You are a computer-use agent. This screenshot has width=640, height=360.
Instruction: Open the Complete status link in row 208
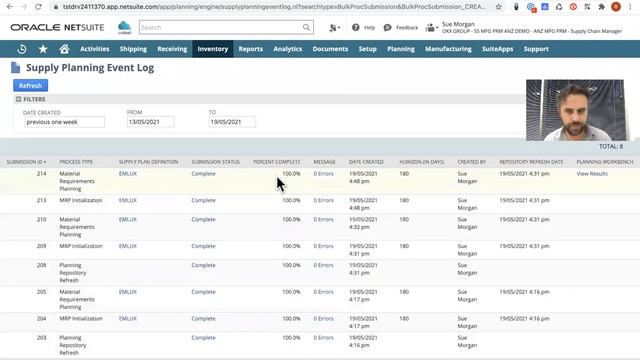click(x=203, y=265)
